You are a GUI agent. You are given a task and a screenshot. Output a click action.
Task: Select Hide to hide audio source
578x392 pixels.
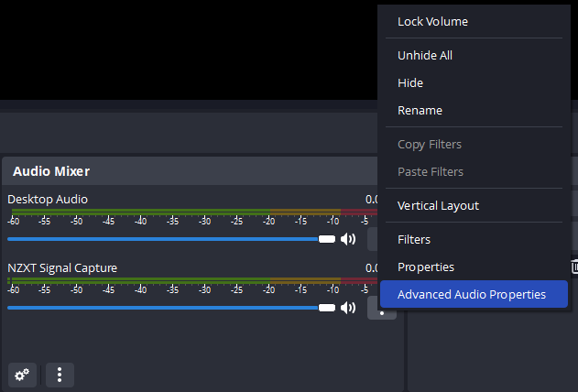coord(410,82)
